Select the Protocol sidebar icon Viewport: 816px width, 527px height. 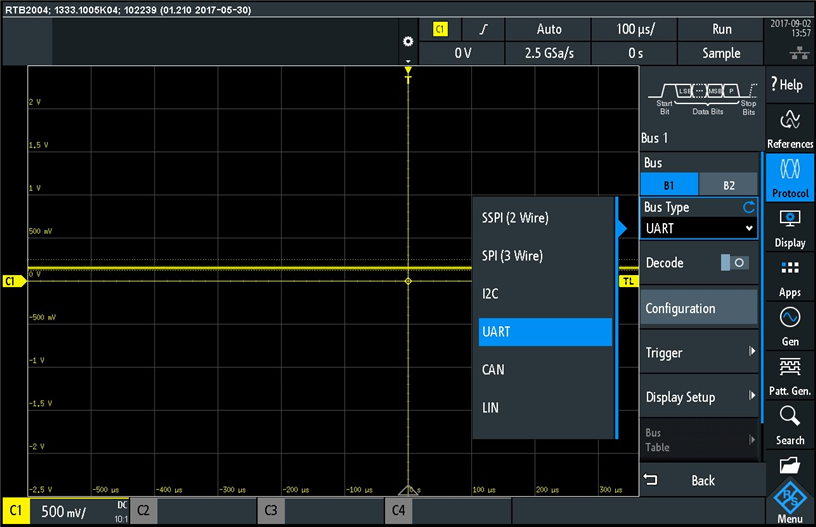[x=789, y=176]
